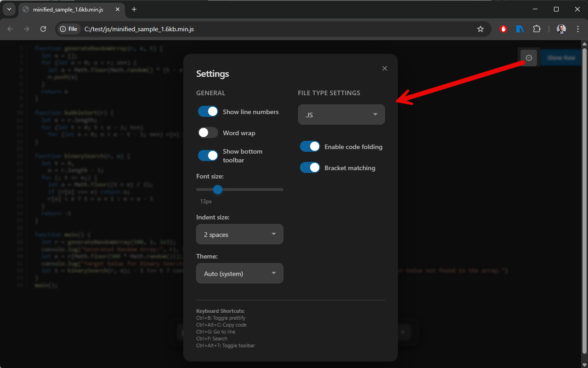The image size is (588, 368).
Task: Open the Chrome profile avatar
Action: tap(561, 29)
